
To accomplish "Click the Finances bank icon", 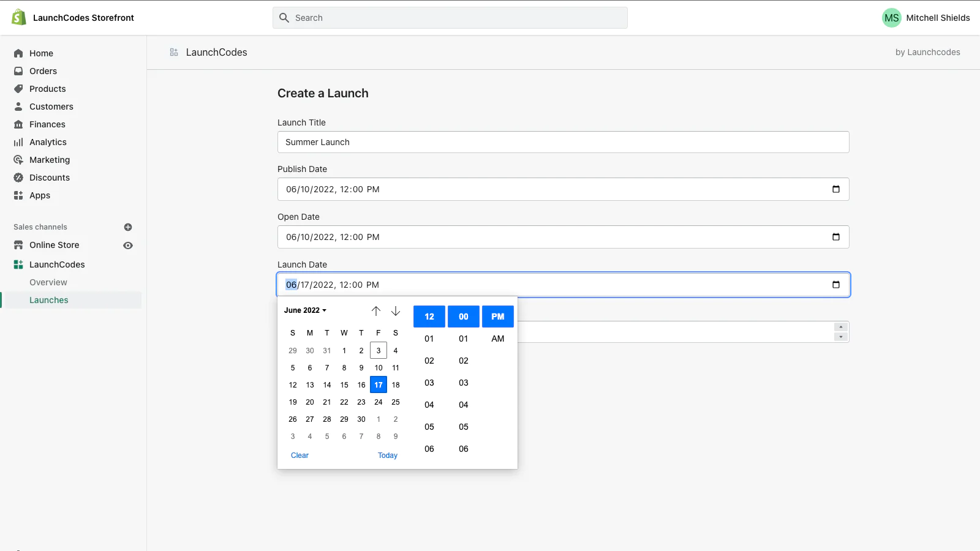I will click(18, 124).
